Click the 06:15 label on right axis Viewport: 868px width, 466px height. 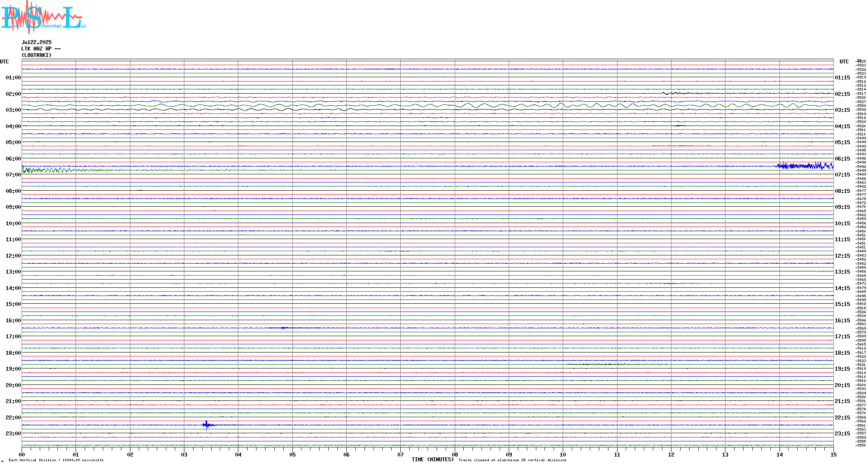(x=843, y=159)
